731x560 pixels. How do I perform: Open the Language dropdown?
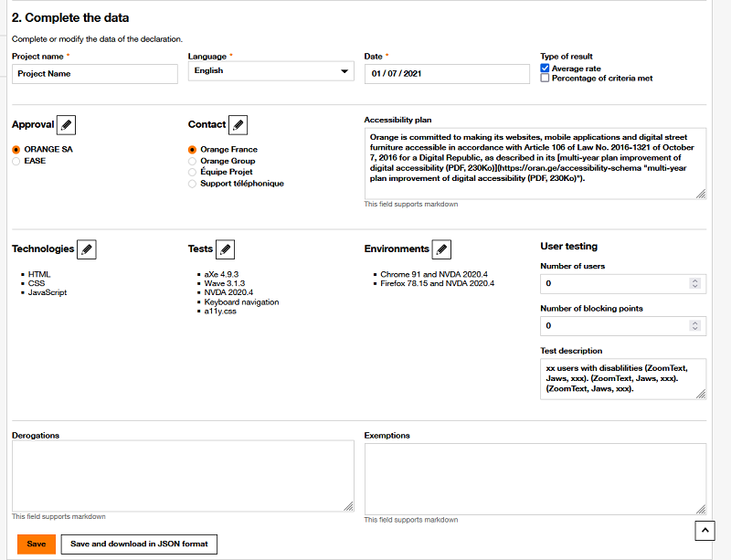[x=270, y=71]
